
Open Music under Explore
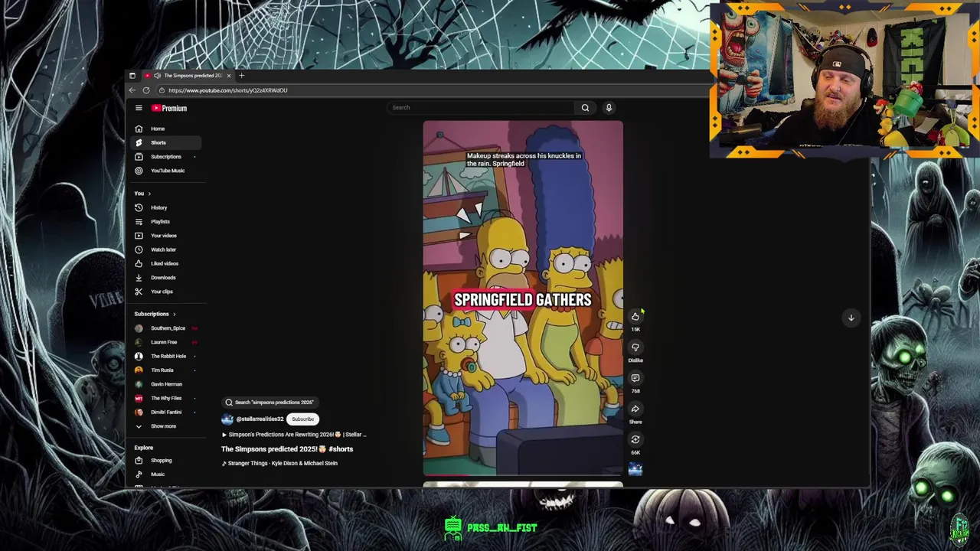[x=165, y=474]
